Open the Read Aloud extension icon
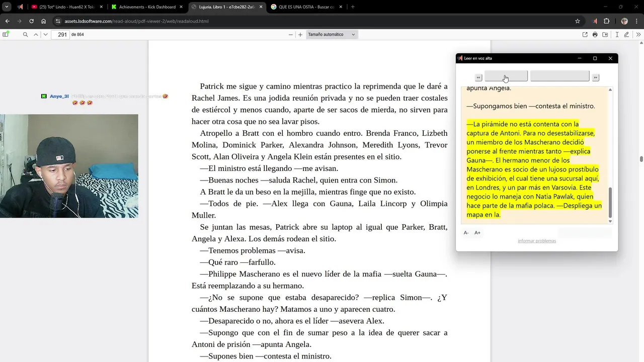 click(x=596, y=21)
